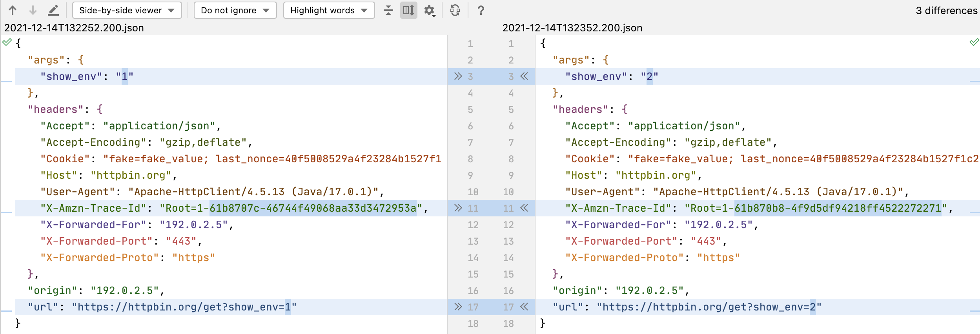This screenshot has width=980, height=334.
Task: Open the Side-by-side viewer dropdown
Action: click(127, 10)
